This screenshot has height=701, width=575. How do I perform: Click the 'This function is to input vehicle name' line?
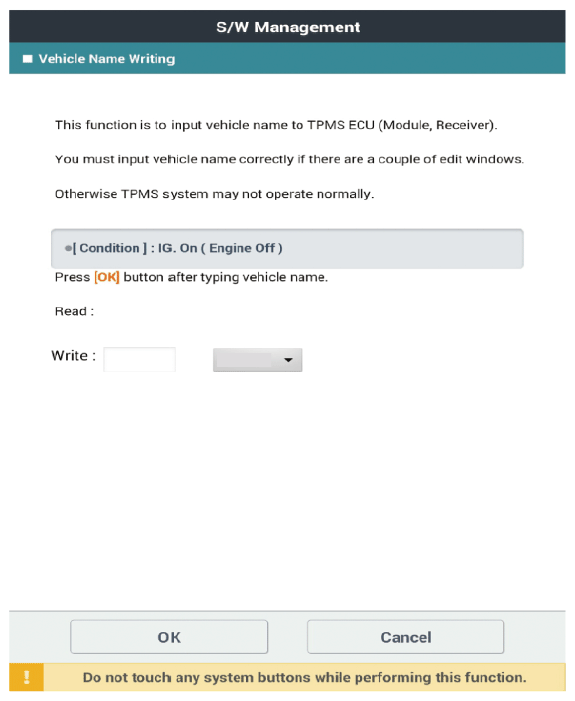(276, 125)
